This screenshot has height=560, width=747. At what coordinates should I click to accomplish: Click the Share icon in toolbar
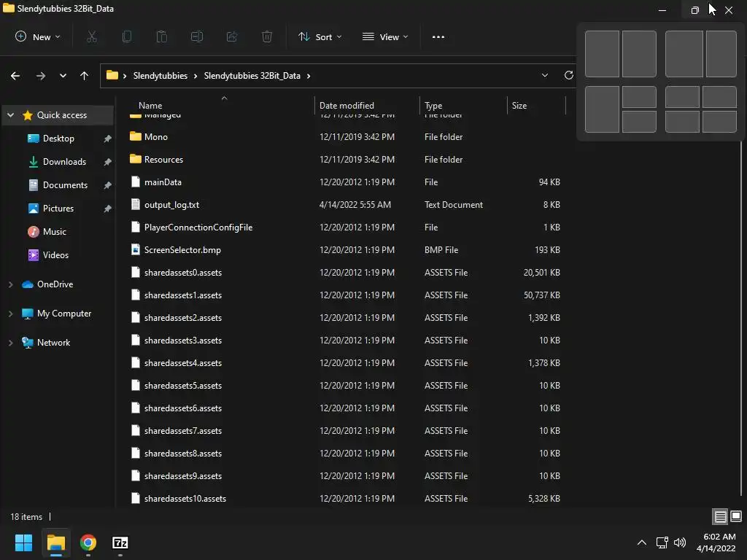(232, 36)
